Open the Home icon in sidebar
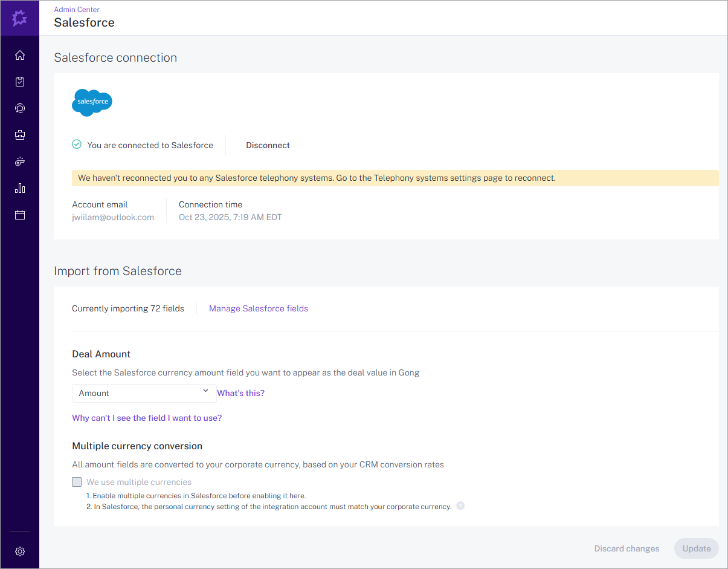The image size is (728, 569). pyautogui.click(x=20, y=55)
